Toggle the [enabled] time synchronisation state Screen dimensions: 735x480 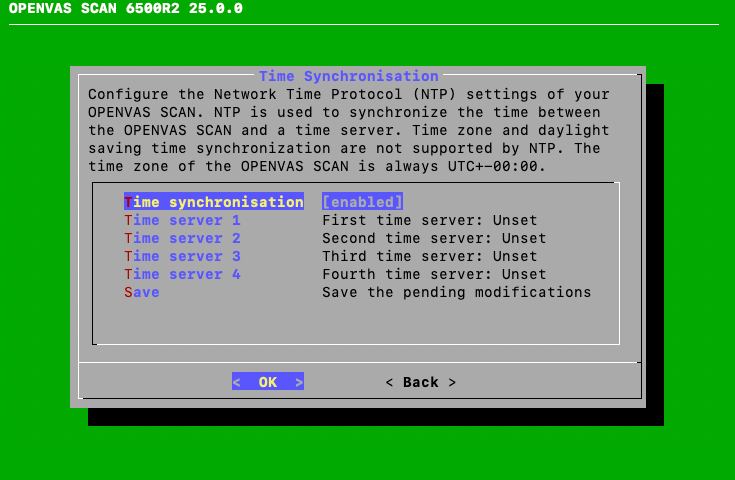click(x=362, y=202)
